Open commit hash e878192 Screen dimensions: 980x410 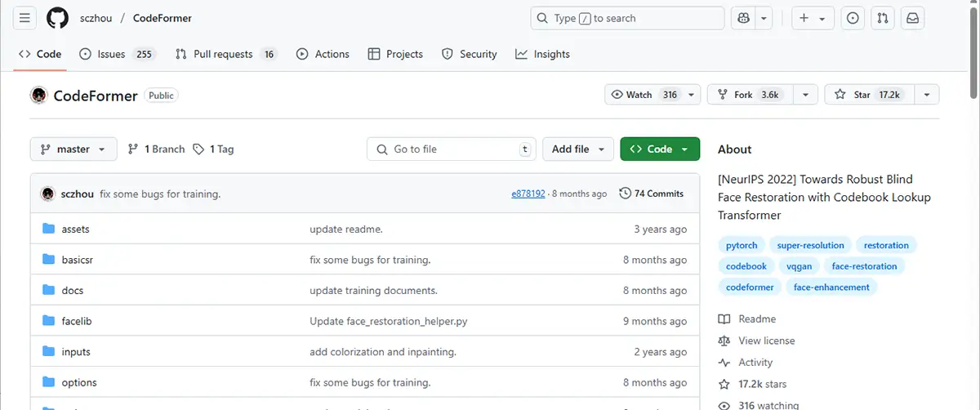528,194
